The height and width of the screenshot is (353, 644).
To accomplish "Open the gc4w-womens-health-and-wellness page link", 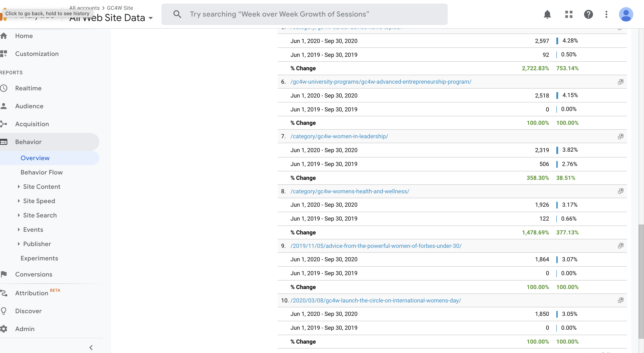I will (x=350, y=191).
